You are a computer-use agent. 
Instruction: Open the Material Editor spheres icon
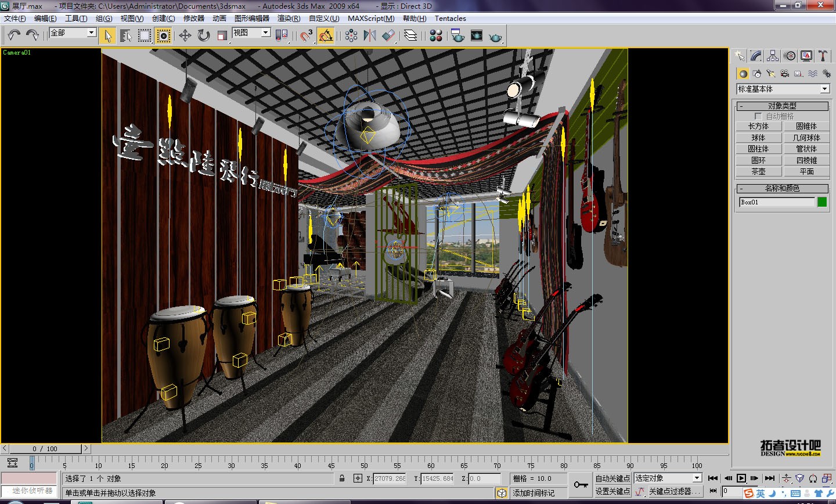coord(436,35)
